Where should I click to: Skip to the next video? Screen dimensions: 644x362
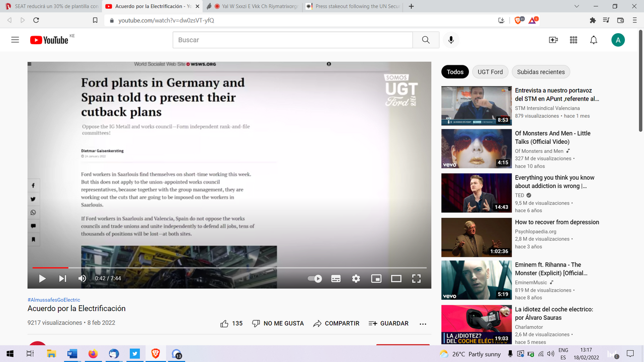click(62, 279)
